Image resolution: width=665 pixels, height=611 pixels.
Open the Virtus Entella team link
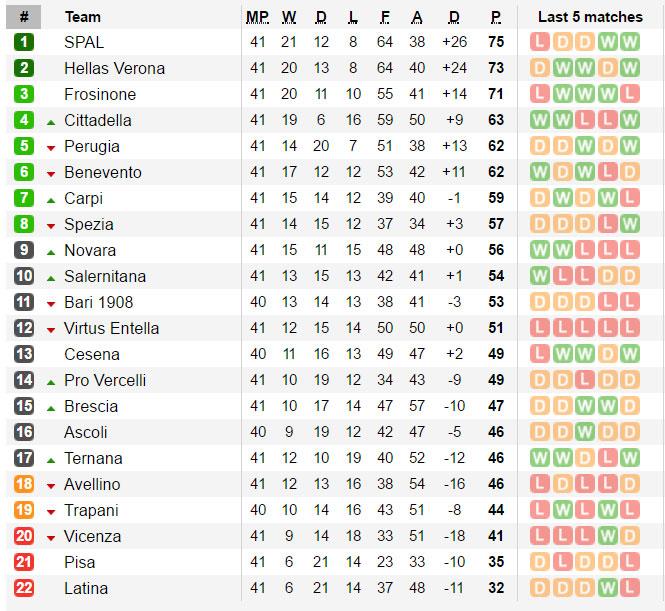(x=111, y=328)
